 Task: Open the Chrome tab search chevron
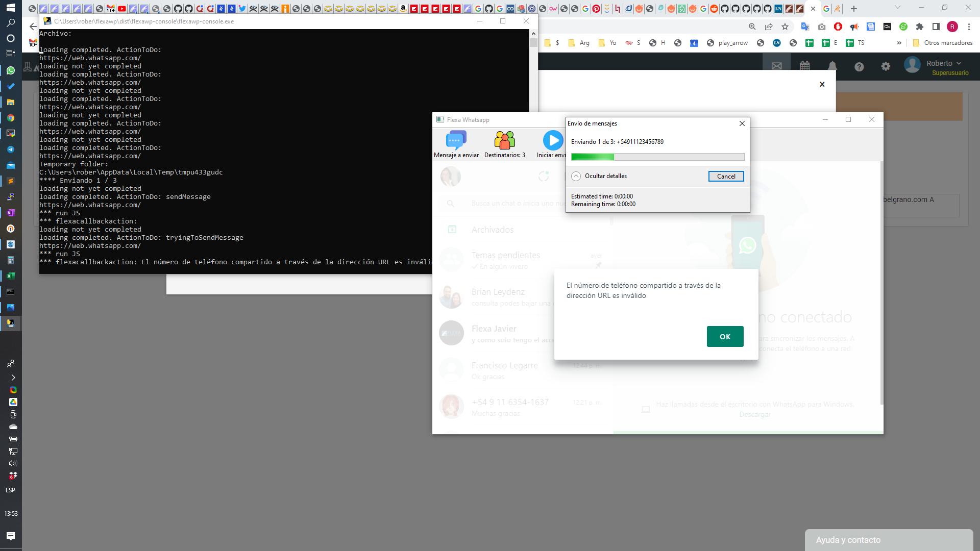tap(898, 8)
